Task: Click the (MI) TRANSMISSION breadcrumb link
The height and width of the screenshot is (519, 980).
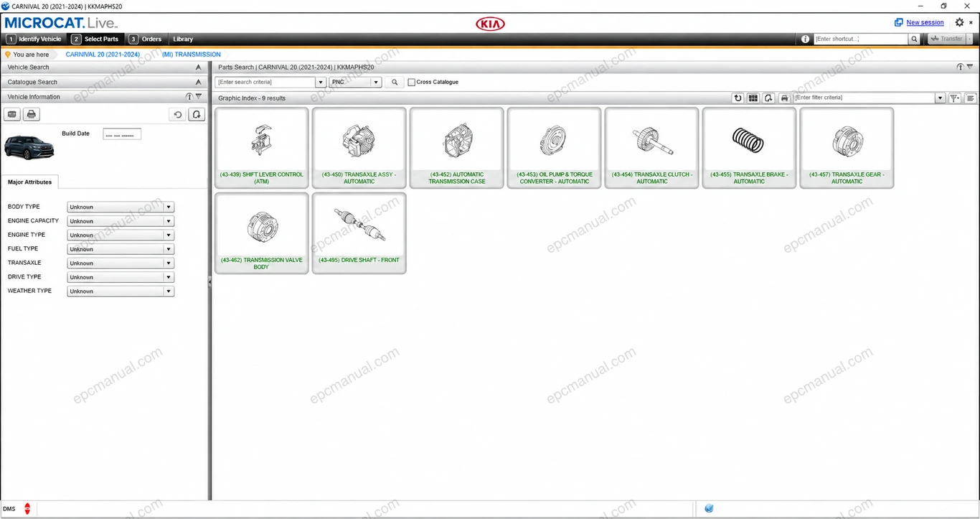Action: (192, 55)
